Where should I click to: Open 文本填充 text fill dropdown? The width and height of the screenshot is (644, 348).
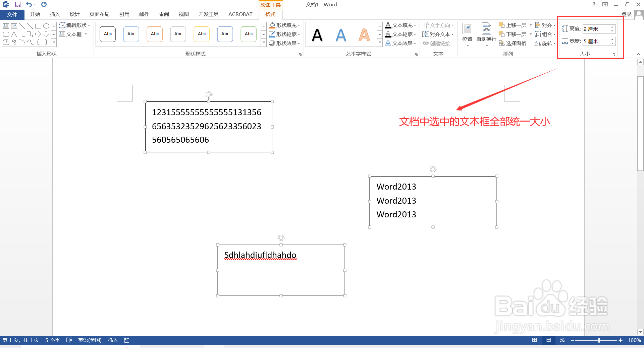[401, 25]
